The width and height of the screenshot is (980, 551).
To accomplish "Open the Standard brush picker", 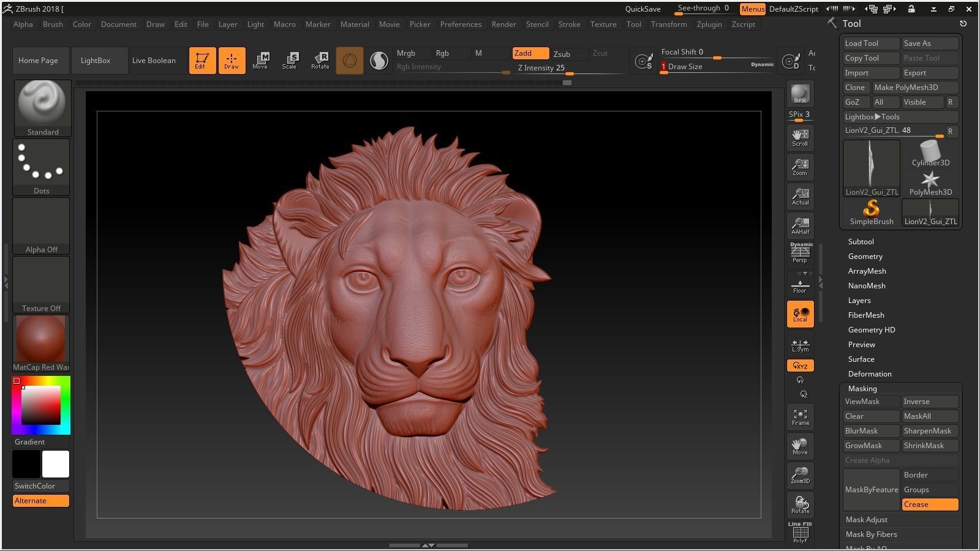I will point(42,108).
